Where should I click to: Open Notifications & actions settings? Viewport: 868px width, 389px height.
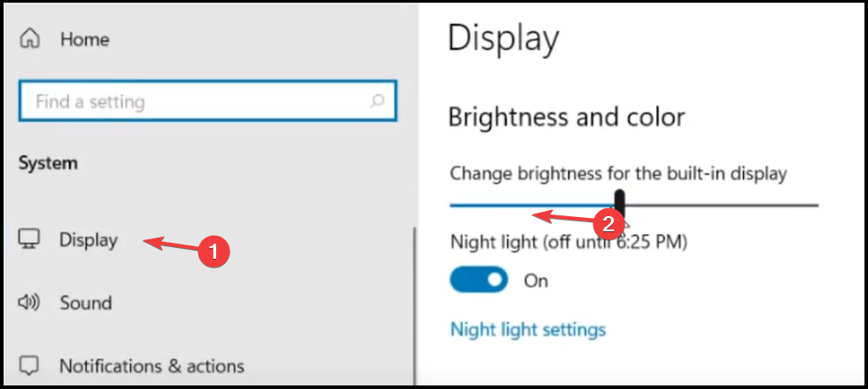click(151, 366)
